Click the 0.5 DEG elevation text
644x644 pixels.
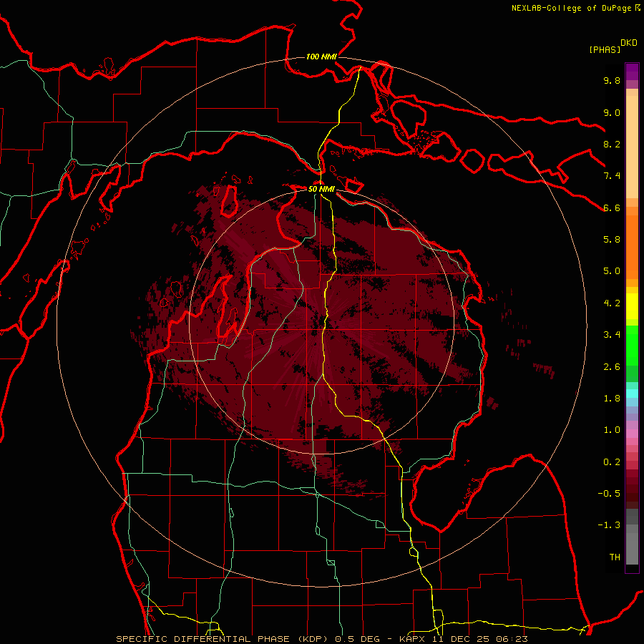click(357, 639)
